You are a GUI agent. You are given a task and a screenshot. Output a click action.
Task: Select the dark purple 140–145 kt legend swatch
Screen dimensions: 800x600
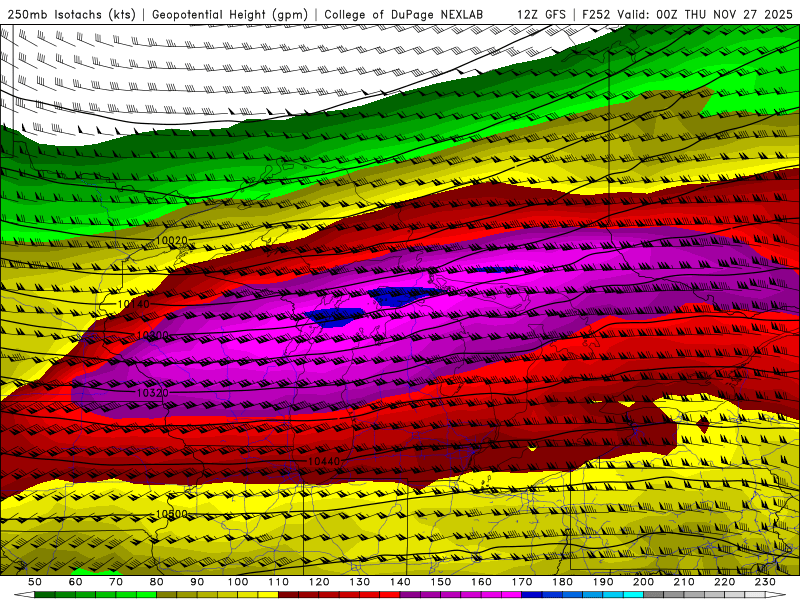click(410, 595)
